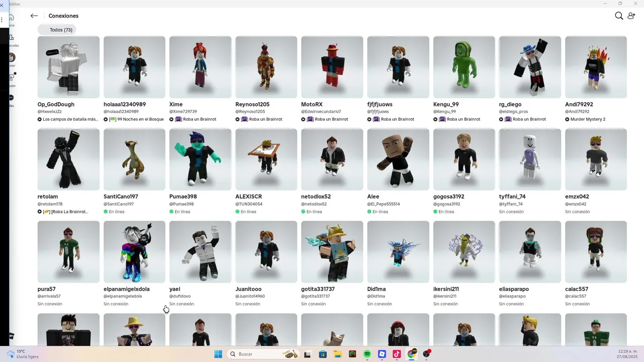644x362 pixels.
Task: Open pura57's avatar thumbnail
Action: [x=68, y=252]
